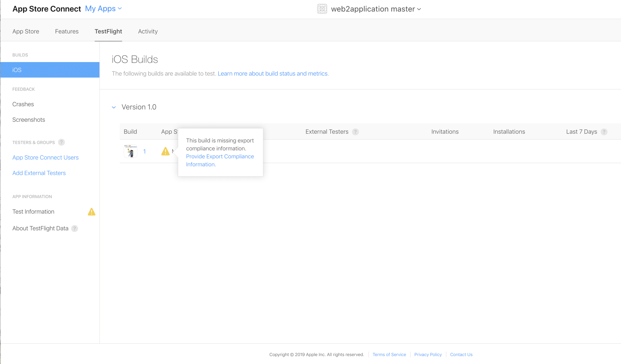Open the Privacy Policy footer link

pos(428,354)
